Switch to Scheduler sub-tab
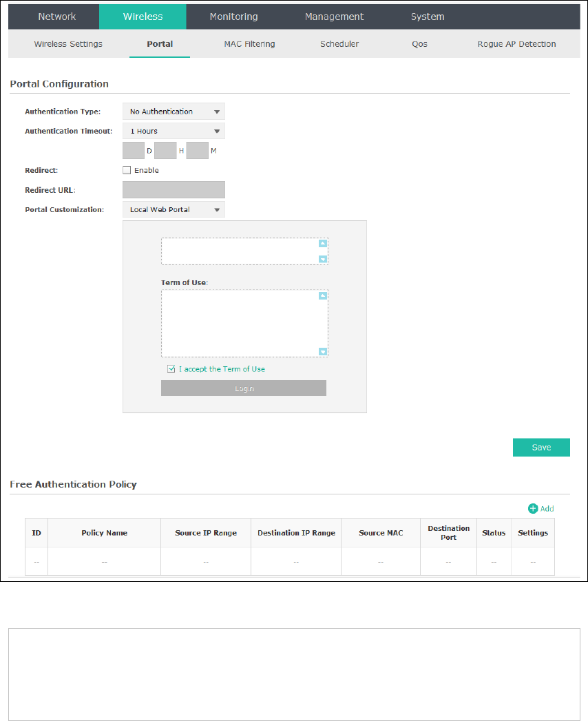The height and width of the screenshot is (721, 588). (x=339, y=43)
